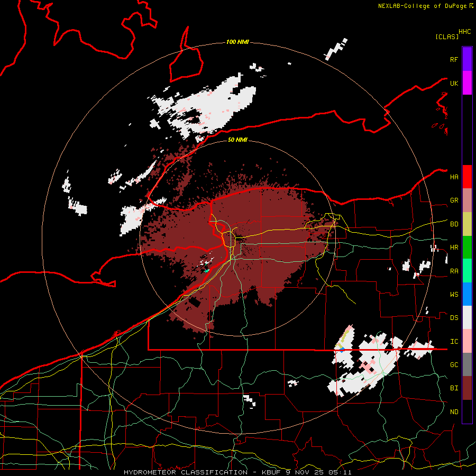Click the GR salmon legend swatch
Viewport: 476px width, 476px height.
click(x=467, y=200)
